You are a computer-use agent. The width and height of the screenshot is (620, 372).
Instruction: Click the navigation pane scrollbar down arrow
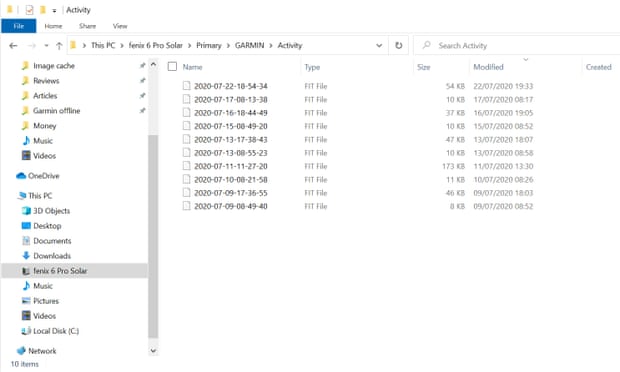[153, 351]
